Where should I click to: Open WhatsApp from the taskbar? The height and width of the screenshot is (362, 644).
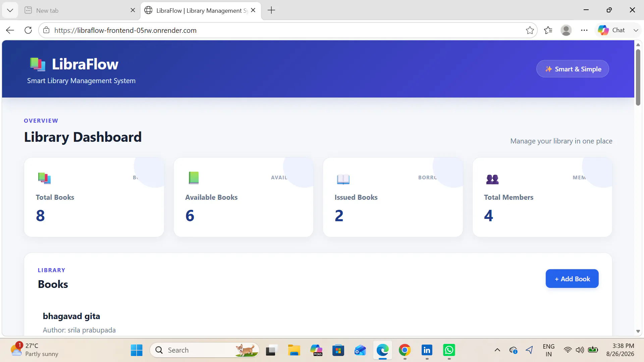coord(449,350)
